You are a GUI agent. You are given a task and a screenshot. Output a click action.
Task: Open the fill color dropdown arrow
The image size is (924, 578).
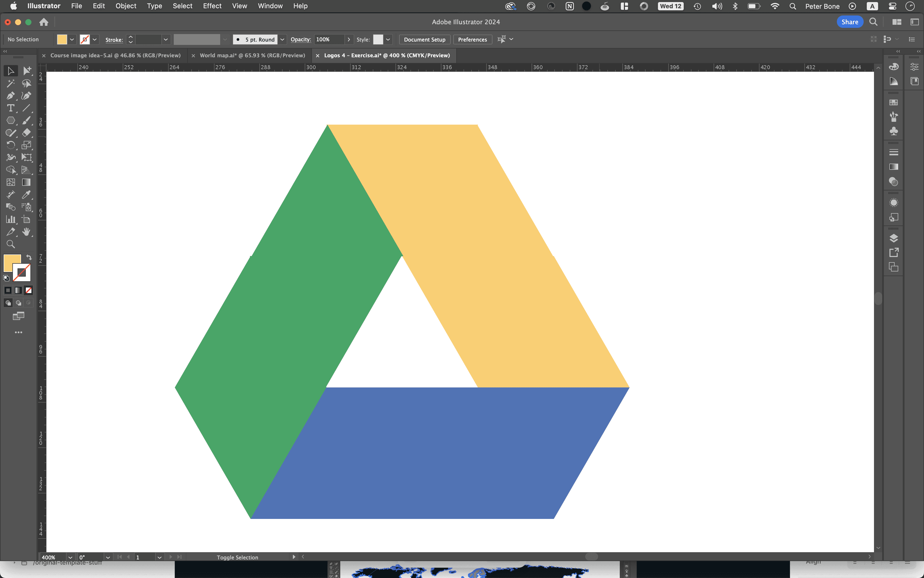click(x=72, y=39)
